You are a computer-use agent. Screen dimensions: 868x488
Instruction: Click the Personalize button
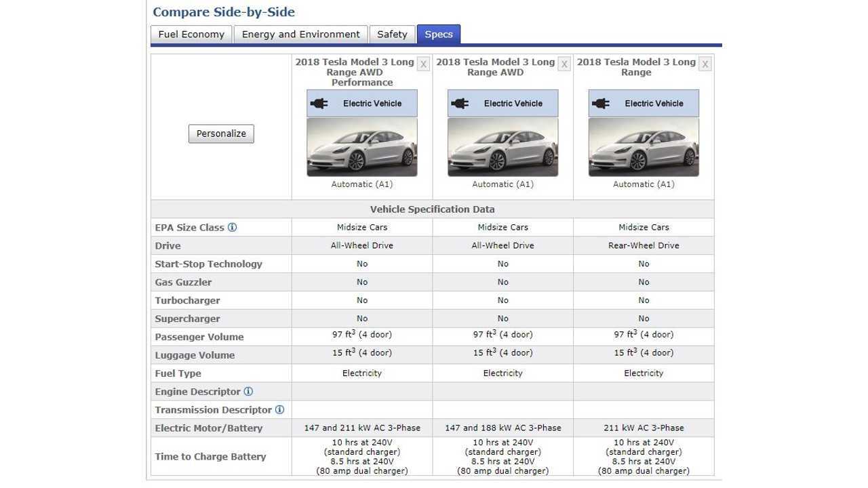221,134
